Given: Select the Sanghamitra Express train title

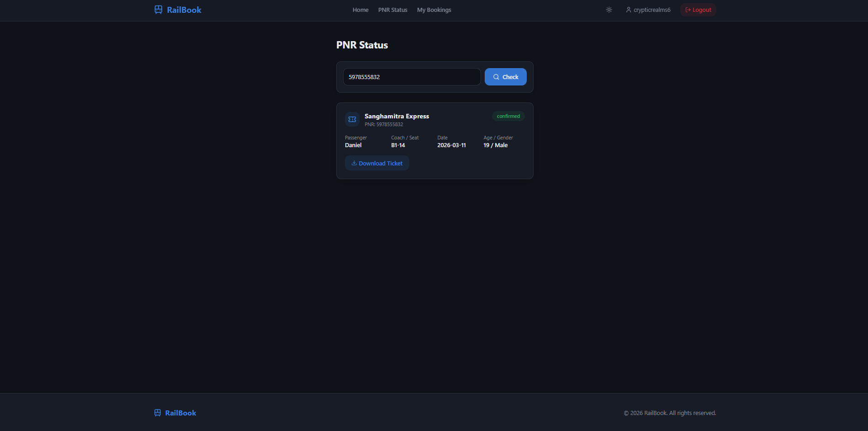Looking at the screenshot, I should tap(397, 116).
